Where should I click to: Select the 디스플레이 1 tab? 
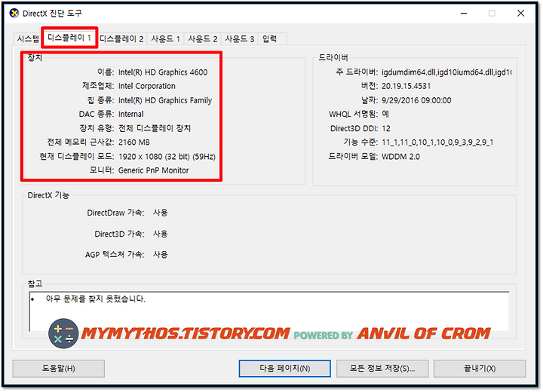69,38
